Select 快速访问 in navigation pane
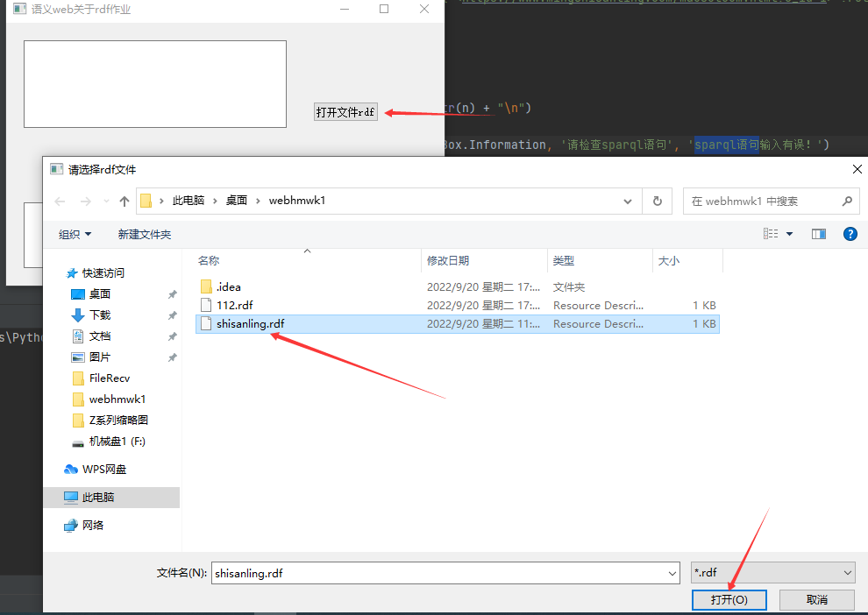 (x=103, y=272)
